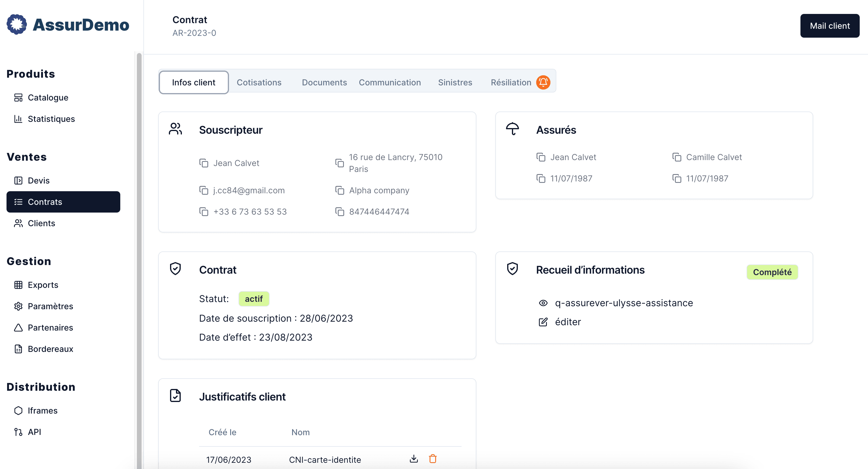This screenshot has height=469, width=868.
Task: Click the Mail client button
Action: tap(829, 25)
